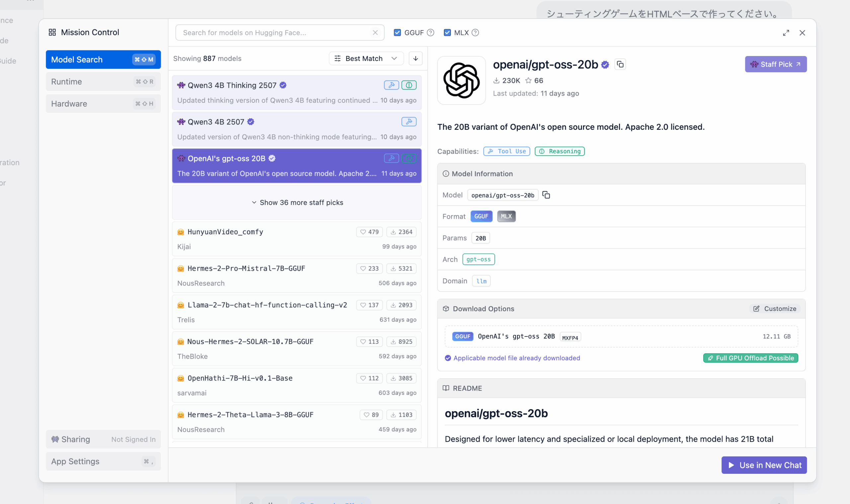This screenshot has height=504, width=850.
Task: Click copy icon beside Model identifier field
Action: 546,195
